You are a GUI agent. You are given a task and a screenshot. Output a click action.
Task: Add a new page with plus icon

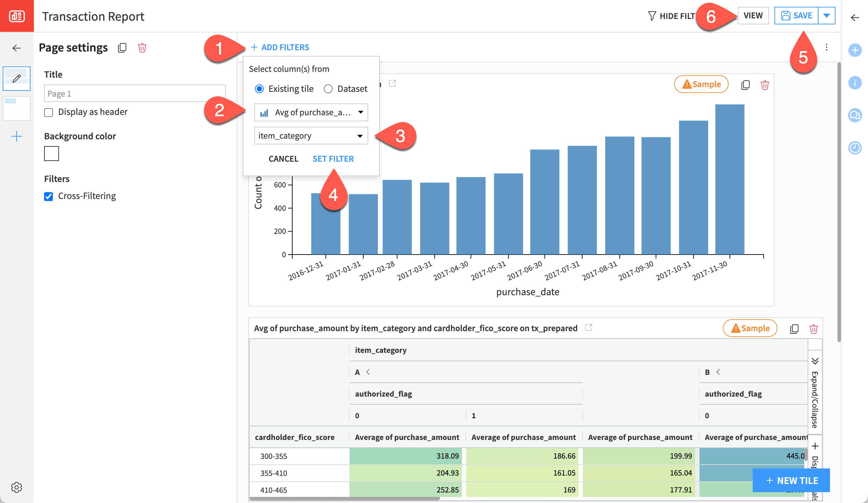point(17,137)
